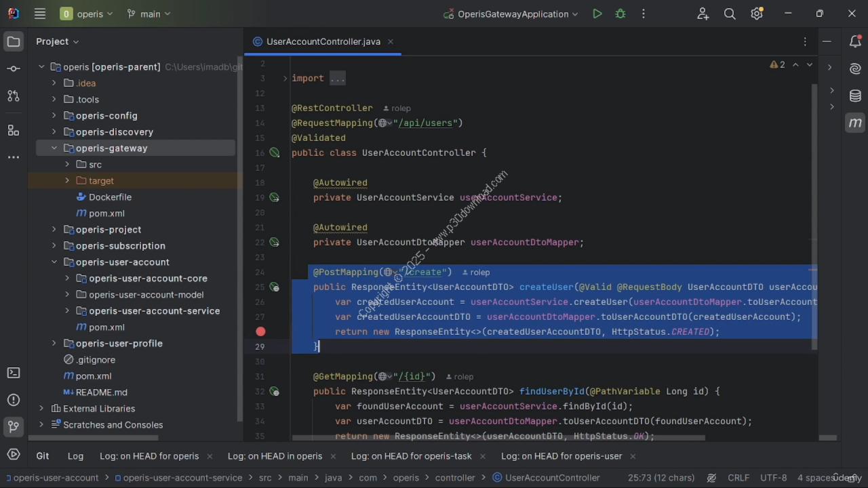
Task: Open the Notifications bell panel
Action: [x=855, y=41]
